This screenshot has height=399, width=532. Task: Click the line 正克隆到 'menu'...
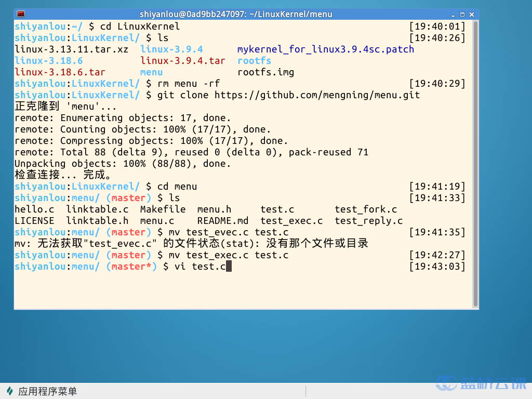pyautogui.click(x=65, y=107)
